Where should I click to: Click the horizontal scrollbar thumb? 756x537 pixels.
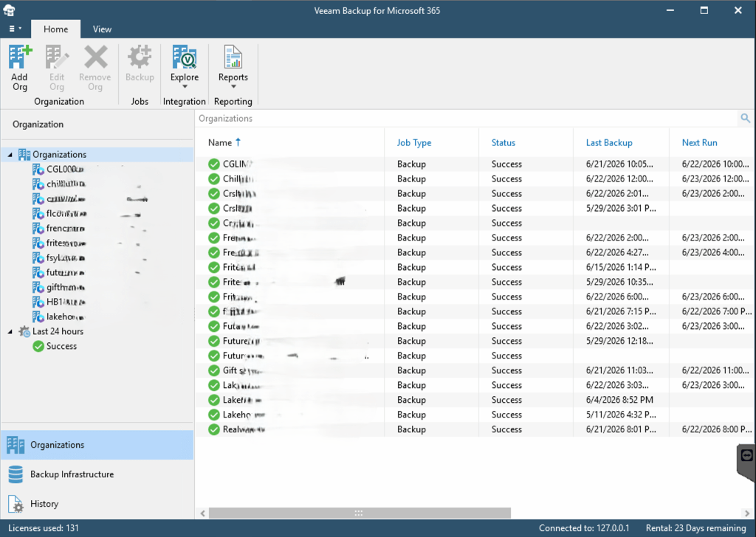click(x=360, y=513)
